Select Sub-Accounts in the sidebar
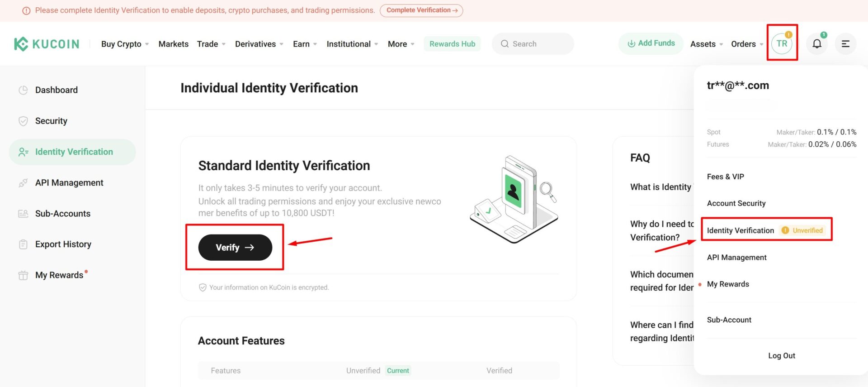The image size is (868, 387). point(62,214)
